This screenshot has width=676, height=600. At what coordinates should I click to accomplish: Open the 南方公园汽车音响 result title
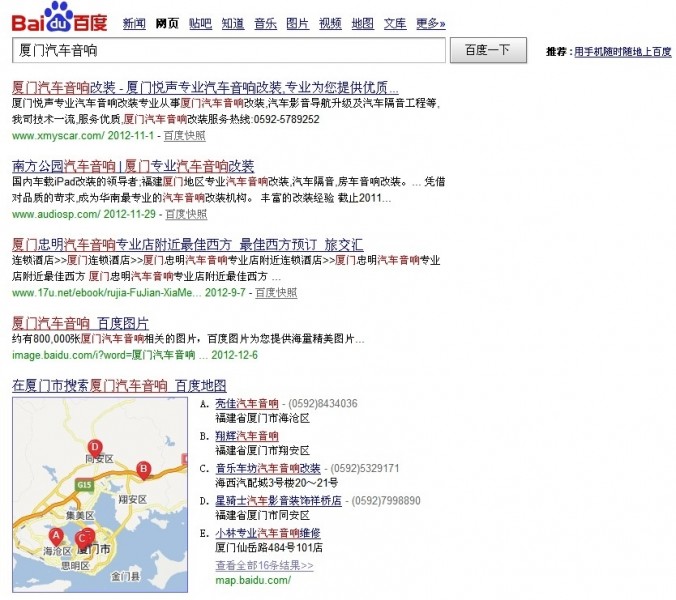coord(133,166)
